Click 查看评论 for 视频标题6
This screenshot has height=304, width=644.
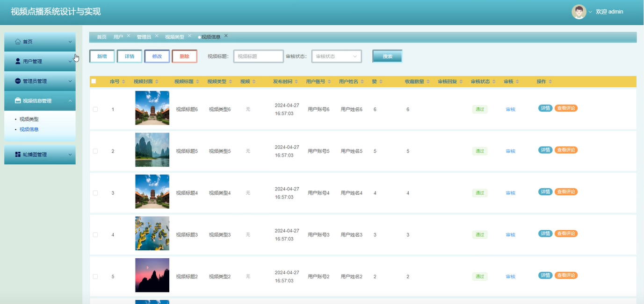tap(566, 108)
